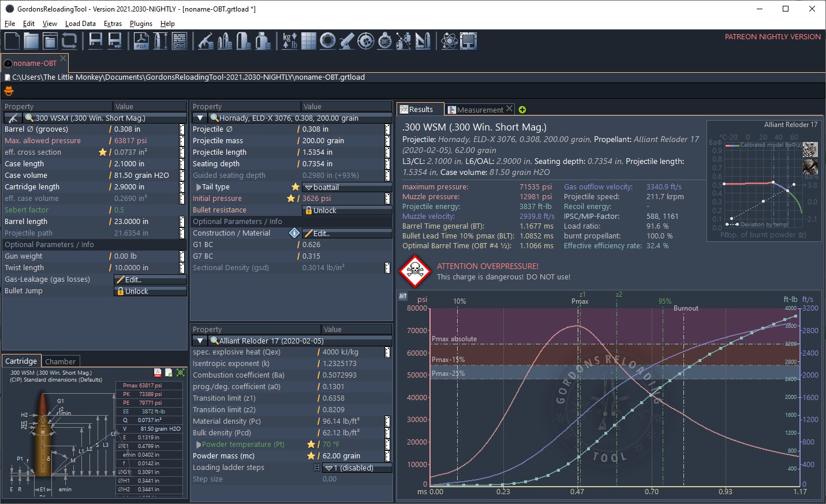826x504 pixels.
Task: Open the powder bottle database icon
Action: [263, 41]
